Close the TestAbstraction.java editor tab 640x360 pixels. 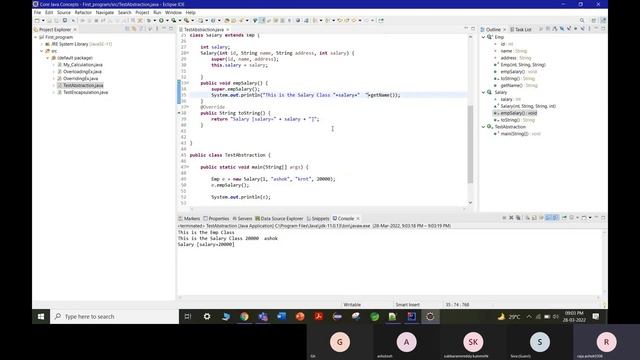point(228,29)
